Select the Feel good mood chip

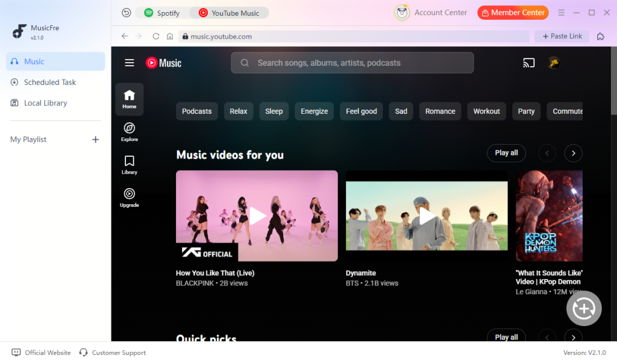pyautogui.click(x=362, y=111)
